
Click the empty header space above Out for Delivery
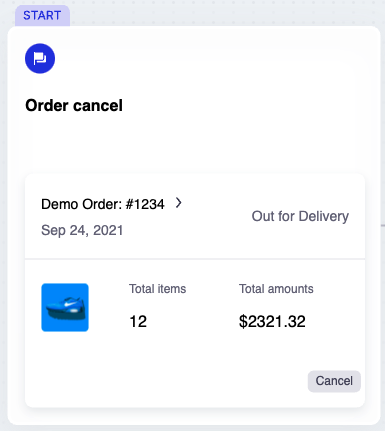click(300, 192)
